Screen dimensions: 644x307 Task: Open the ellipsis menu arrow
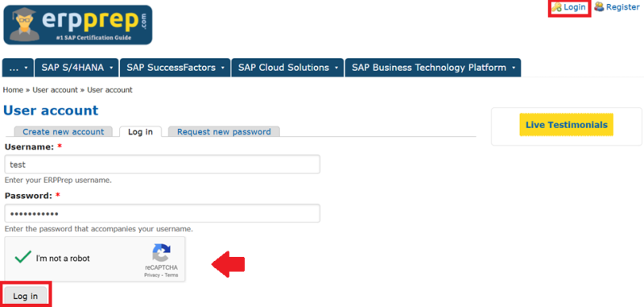[27, 68]
